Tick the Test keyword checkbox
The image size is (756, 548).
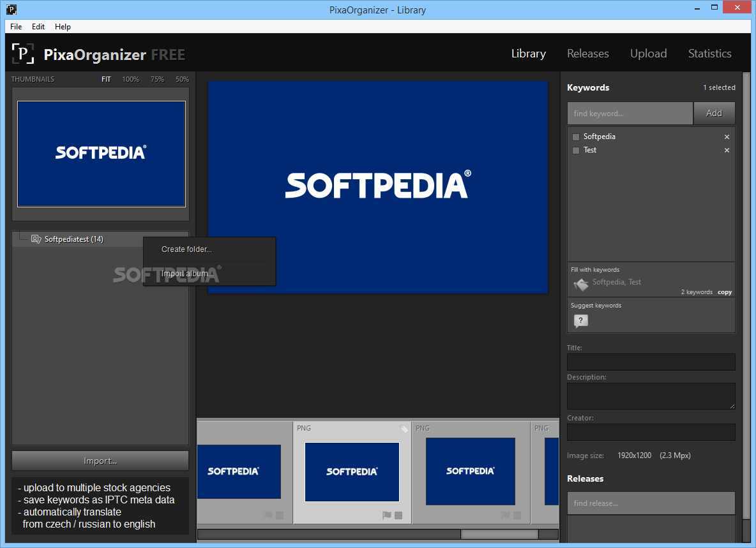point(576,151)
